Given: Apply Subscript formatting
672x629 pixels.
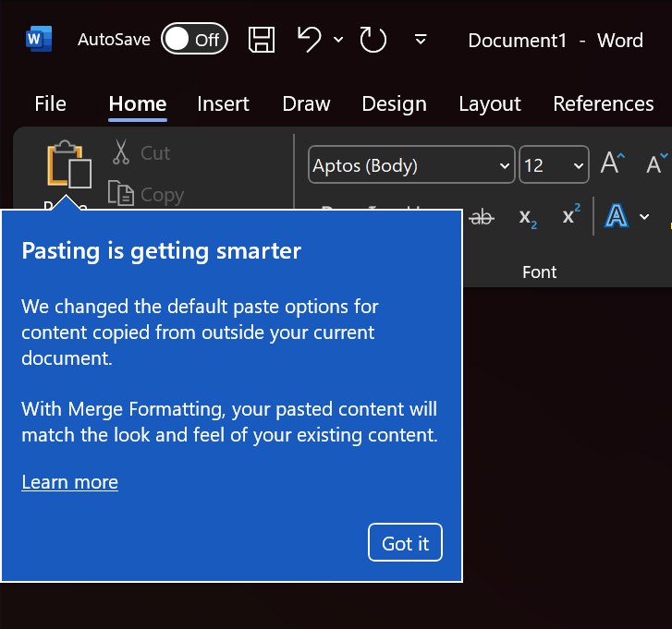Looking at the screenshot, I should [x=528, y=217].
